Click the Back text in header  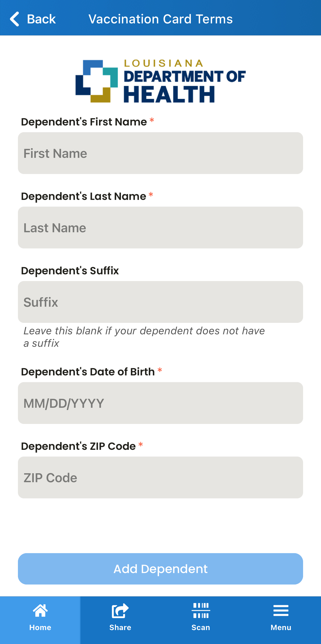click(41, 19)
